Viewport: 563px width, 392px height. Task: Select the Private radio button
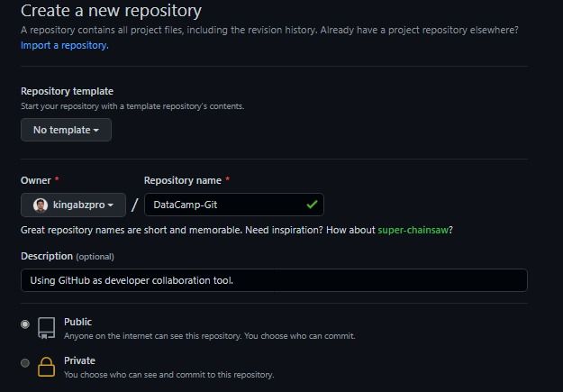(25, 363)
